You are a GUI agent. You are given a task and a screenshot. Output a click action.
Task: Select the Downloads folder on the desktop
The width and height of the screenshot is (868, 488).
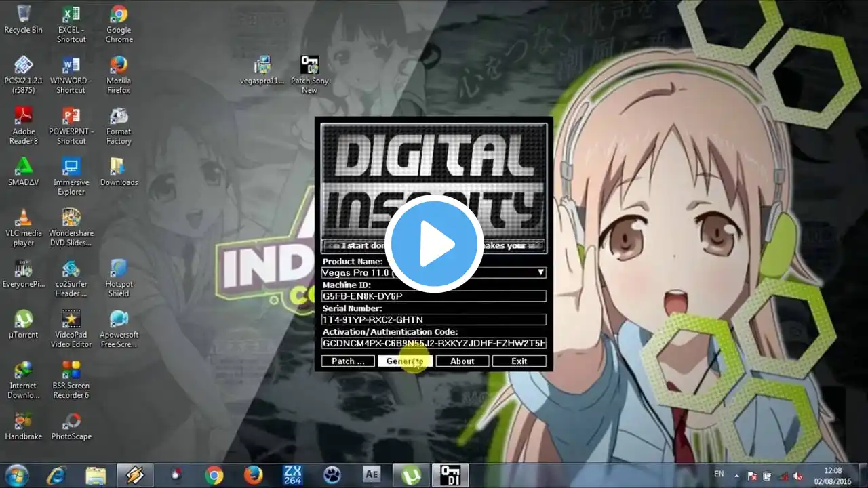[x=119, y=171]
